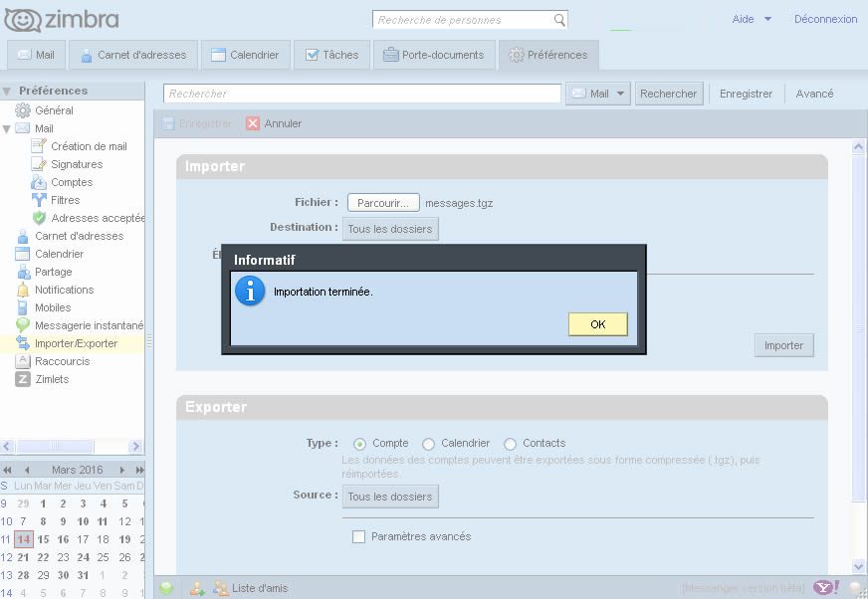
Task: Switch to the Calendrier tab
Action: tap(245, 55)
